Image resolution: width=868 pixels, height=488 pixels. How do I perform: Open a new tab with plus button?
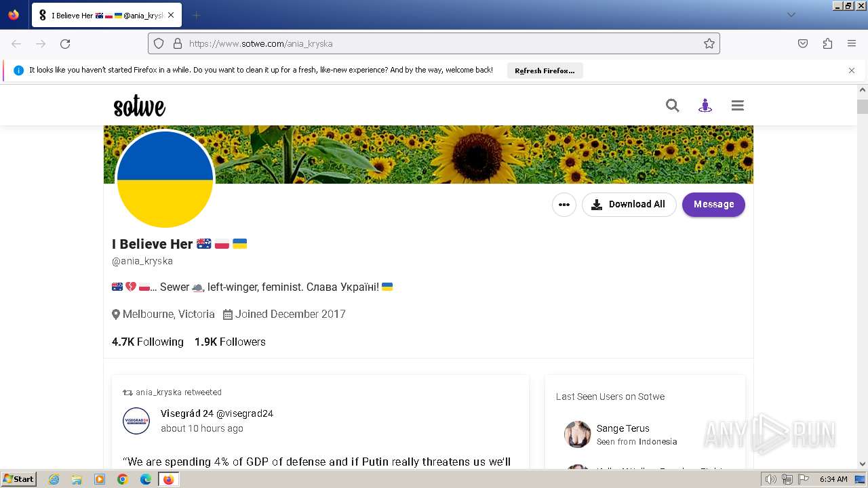(x=196, y=15)
